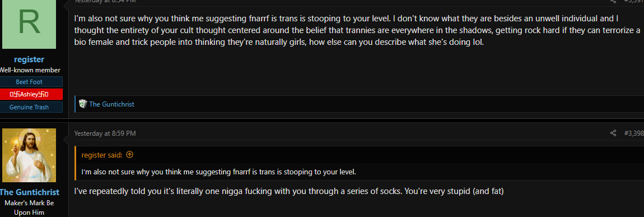Image resolution: width=644 pixels, height=217 pixels.
Task: Click the 'Maker's Mark Be Upon Him' user title
Action: pos(29,207)
